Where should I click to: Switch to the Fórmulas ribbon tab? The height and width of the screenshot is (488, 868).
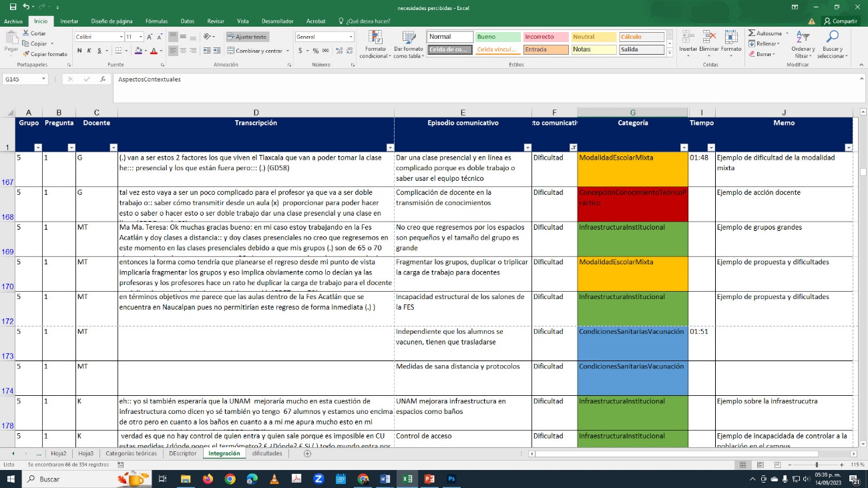(x=156, y=21)
